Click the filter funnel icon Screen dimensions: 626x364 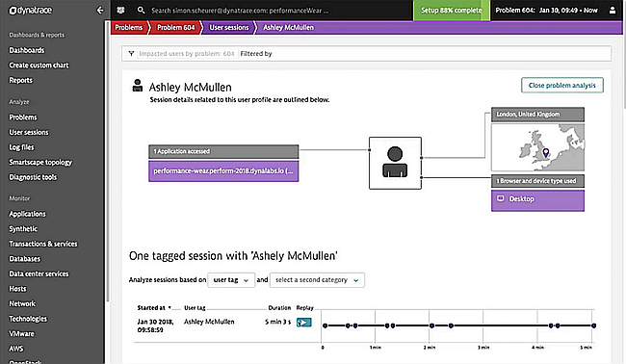coord(131,54)
